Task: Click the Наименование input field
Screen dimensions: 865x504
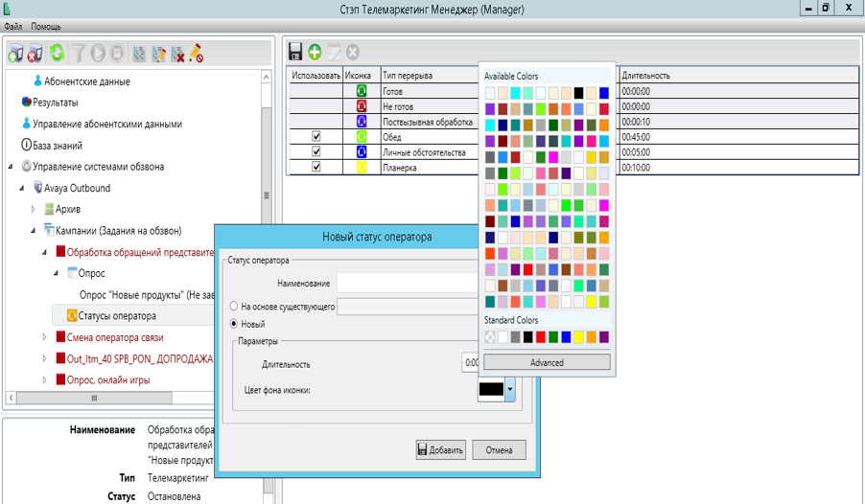Action: [x=409, y=283]
